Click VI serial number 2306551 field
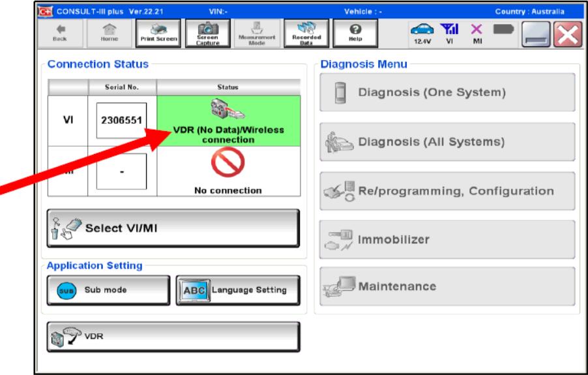 tap(121, 121)
